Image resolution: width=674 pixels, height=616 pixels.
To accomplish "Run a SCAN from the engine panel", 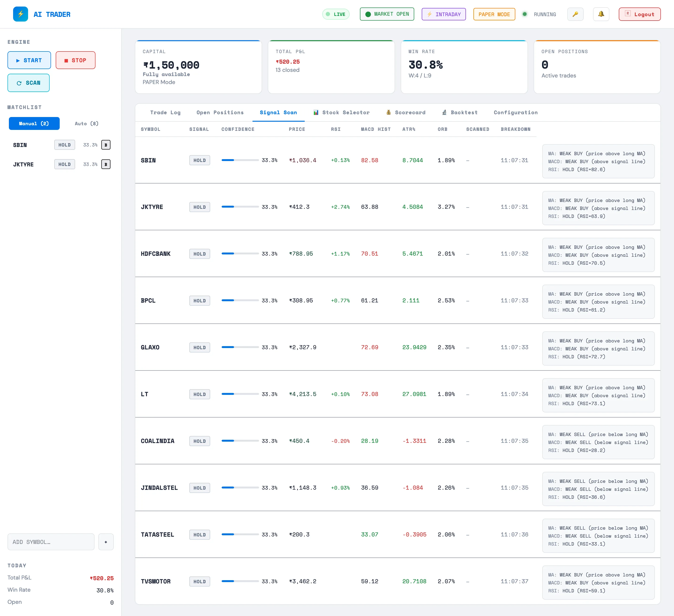I will pos(28,83).
